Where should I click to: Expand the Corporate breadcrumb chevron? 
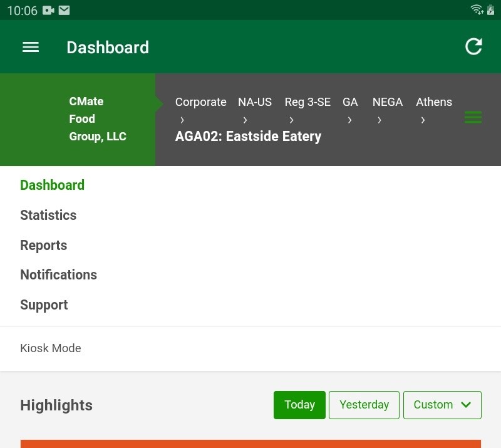(182, 119)
